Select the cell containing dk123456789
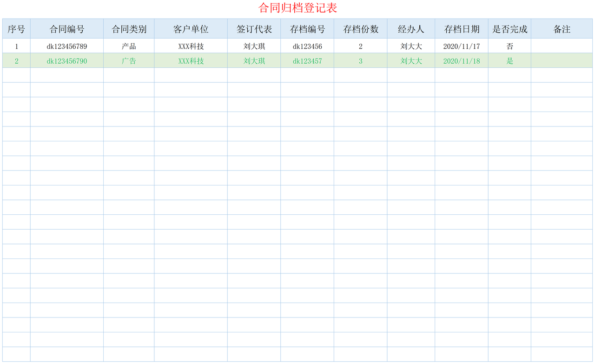This screenshot has width=595, height=364. tap(66, 46)
